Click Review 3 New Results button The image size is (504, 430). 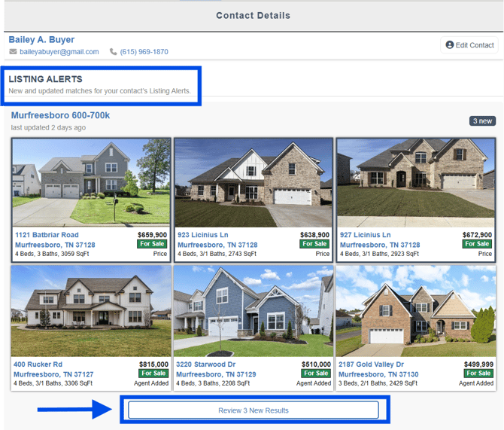[x=254, y=410]
